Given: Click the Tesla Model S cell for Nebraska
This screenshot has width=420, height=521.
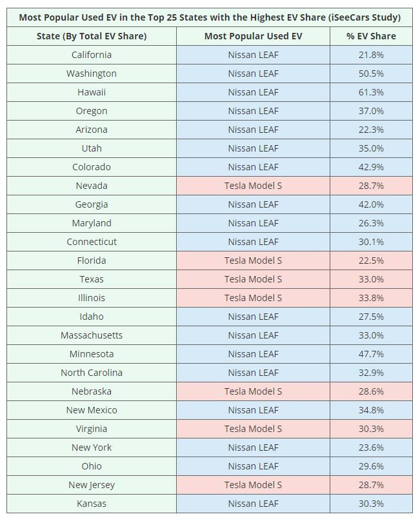Looking at the screenshot, I should click(253, 391).
